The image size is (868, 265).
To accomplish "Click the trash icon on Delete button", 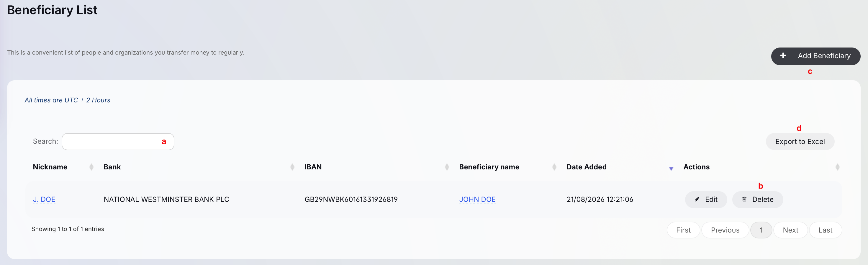I will [744, 199].
